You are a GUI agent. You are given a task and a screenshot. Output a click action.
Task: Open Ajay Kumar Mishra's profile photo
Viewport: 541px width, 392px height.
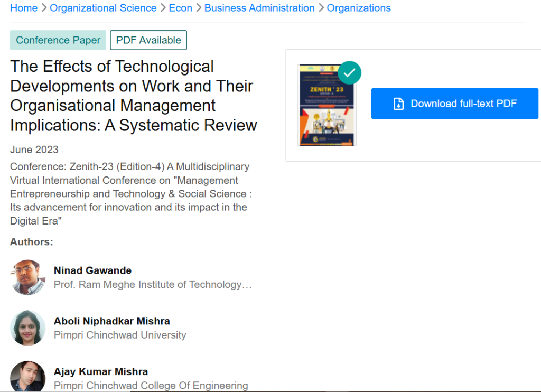(27, 376)
